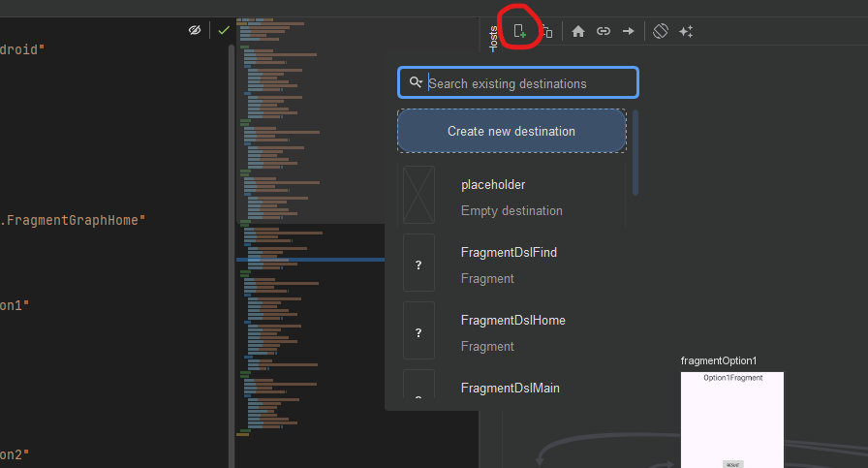The height and width of the screenshot is (468, 868).
Task: Click the deep link chain icon
Action: click(x=604, y=32)
